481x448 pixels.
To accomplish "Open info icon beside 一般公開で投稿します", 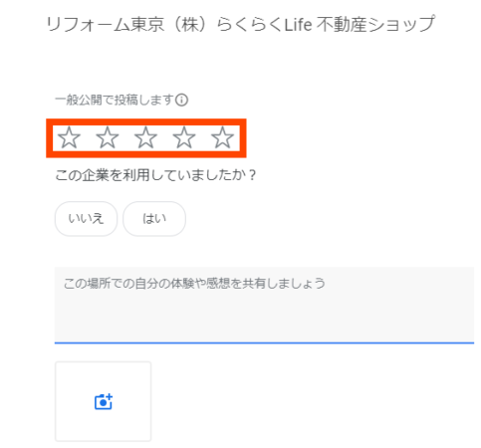I will pos(181,100).
